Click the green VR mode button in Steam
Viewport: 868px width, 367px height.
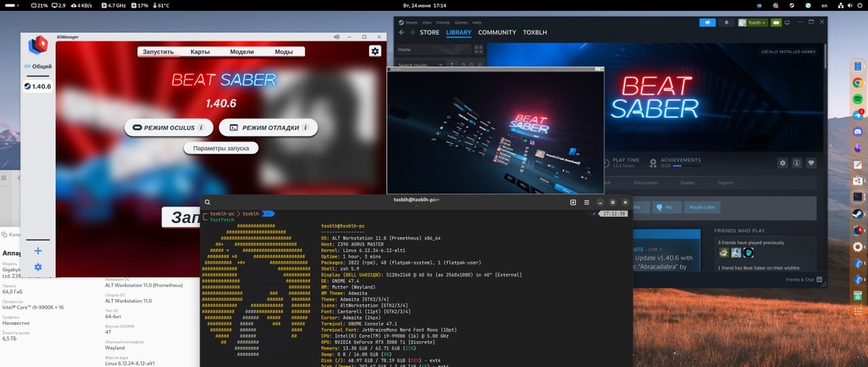tap(776, 22)
